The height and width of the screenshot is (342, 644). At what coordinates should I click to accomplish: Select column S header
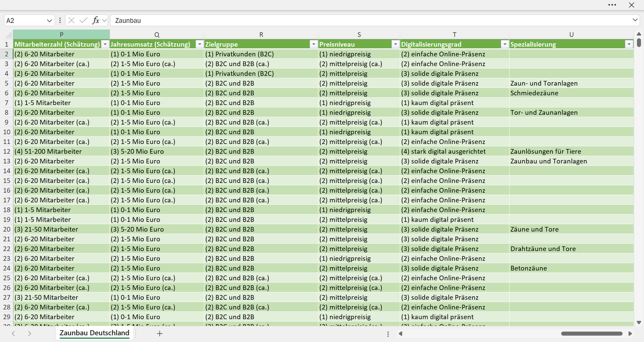coord(359,34)
